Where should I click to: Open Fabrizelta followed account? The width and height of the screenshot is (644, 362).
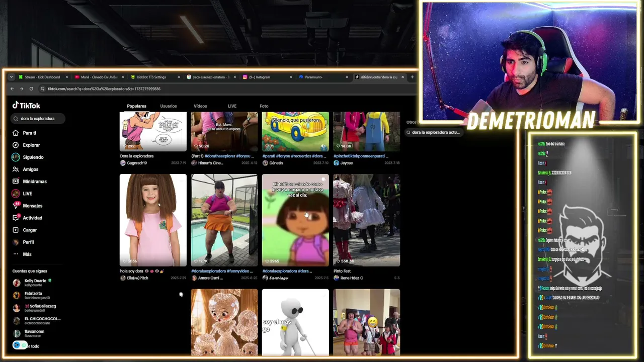click(x=31, y=296)
